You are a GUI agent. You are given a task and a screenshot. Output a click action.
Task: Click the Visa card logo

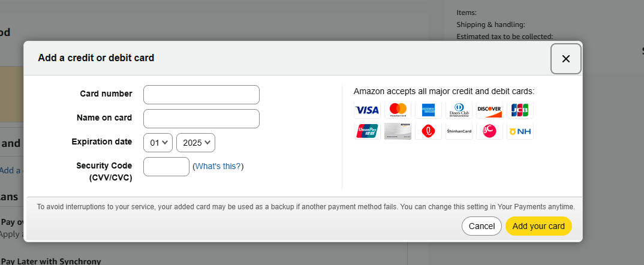tap(367, 110)
